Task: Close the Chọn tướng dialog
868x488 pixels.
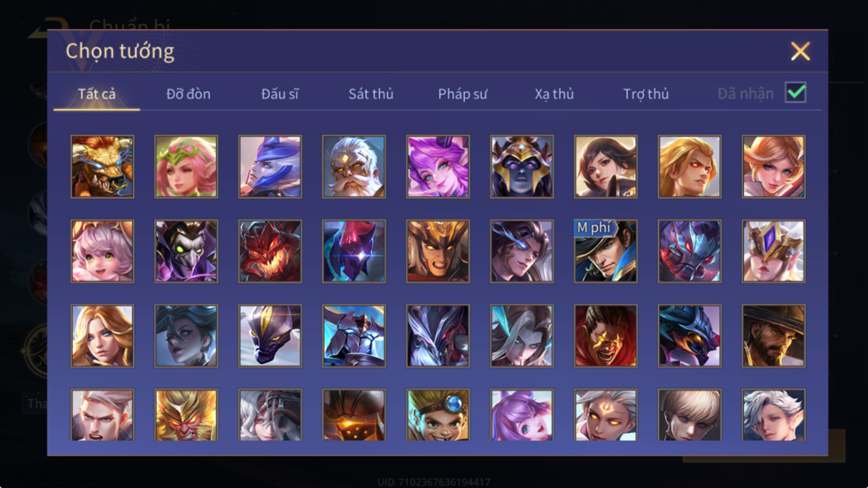Action: coord(800,51)
